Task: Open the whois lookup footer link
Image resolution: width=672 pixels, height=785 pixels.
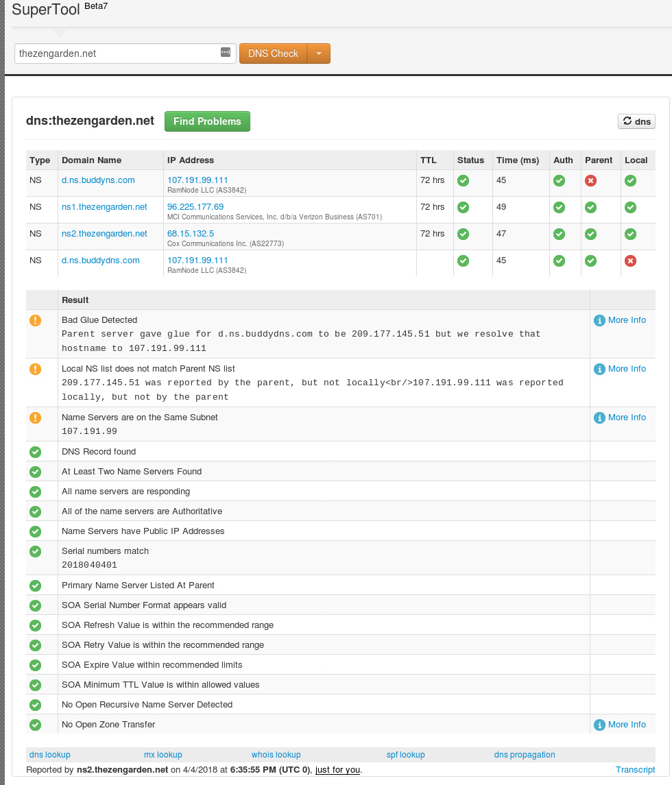Action: click(x=276, y=754)
